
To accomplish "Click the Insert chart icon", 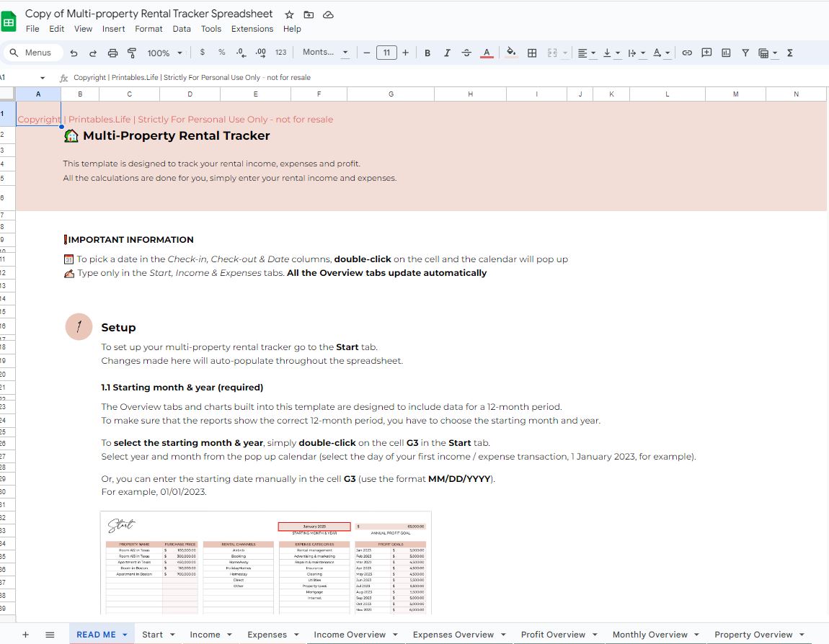I will coord(726,53).
